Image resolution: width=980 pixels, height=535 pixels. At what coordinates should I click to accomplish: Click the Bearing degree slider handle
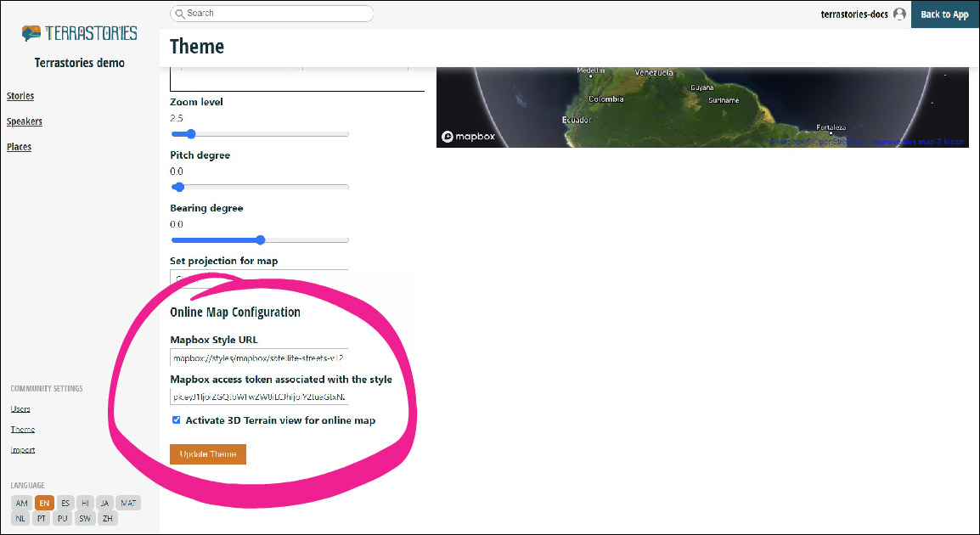point(261,240)
